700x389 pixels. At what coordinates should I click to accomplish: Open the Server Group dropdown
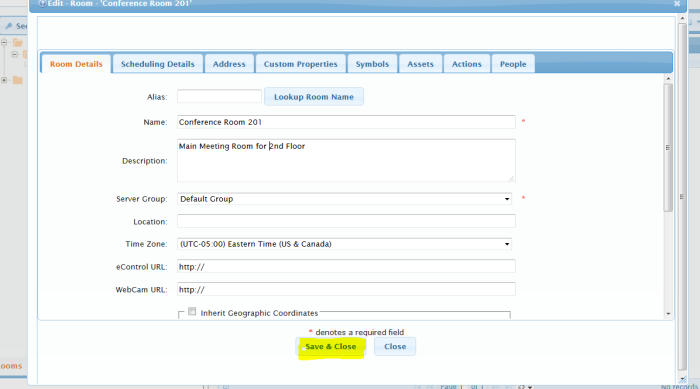[344, 199]
